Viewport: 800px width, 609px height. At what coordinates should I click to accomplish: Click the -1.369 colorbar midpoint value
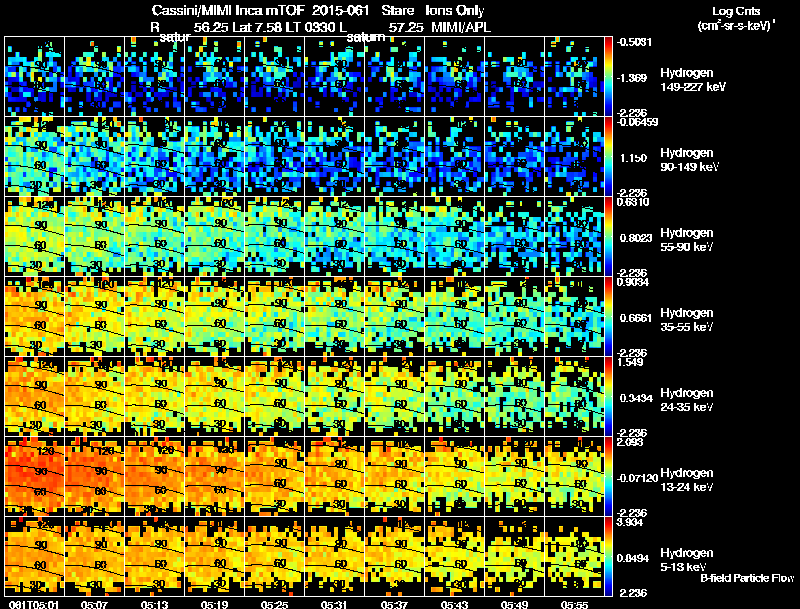[x=632, y=78]
